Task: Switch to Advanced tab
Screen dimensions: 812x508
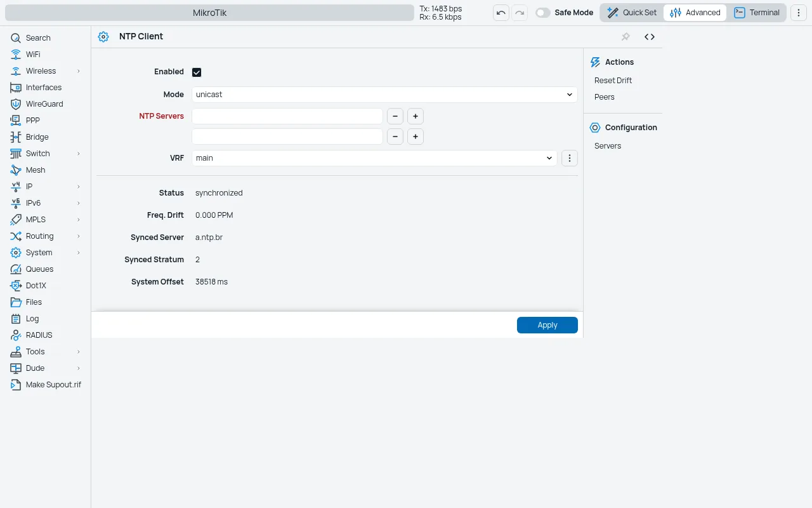Action: (x=695, y=13)
